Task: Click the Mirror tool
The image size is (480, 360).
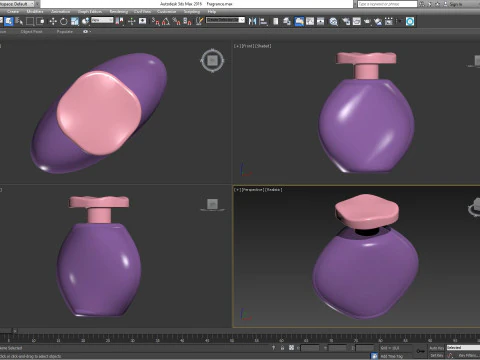Action: pos(253,21)
